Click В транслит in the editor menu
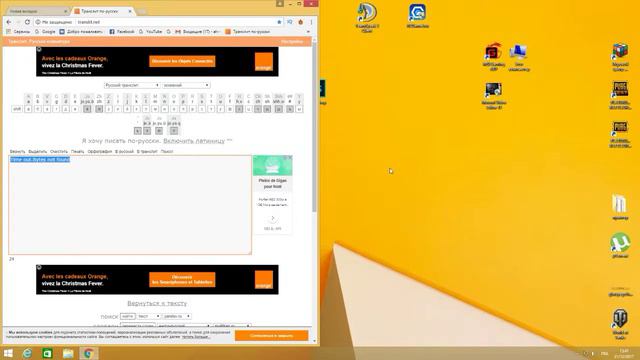 pos(147,151)
